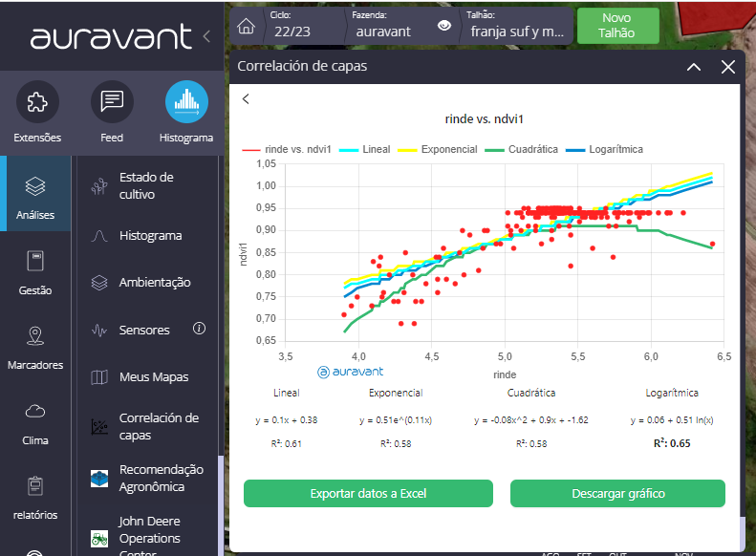
Task: Click the Sensores waveform icon
Action: (99, 330)
